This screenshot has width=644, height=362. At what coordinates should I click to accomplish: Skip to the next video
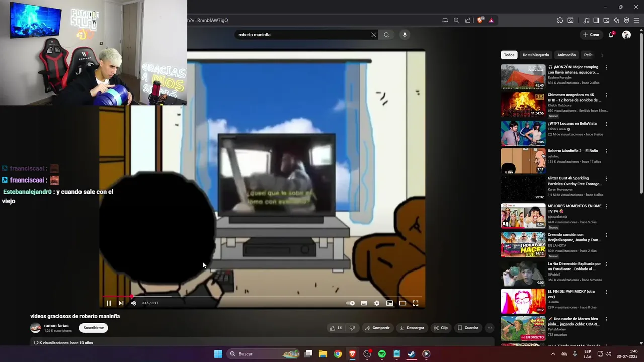point(121,303)
